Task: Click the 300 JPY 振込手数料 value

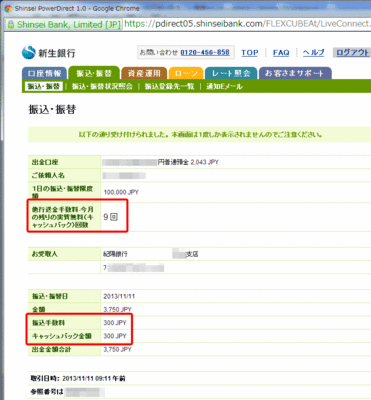Action: coord(115,323)
